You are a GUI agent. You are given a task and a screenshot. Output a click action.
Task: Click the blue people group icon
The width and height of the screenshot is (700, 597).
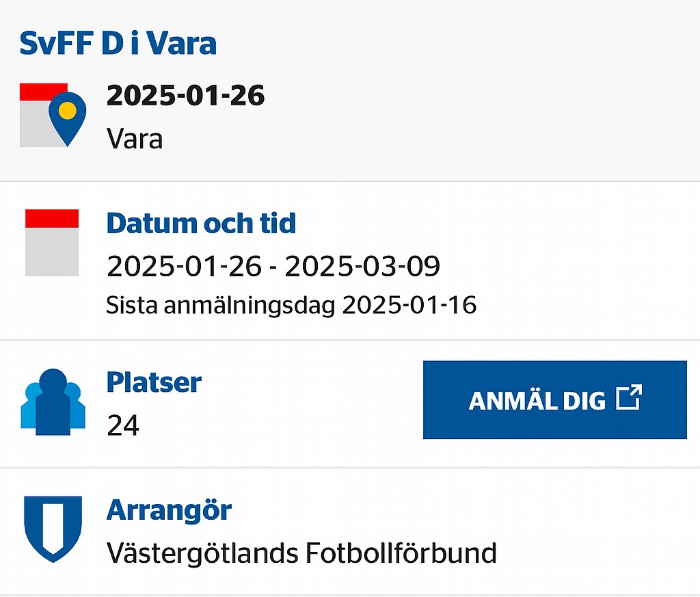click(x=53, y=402)
